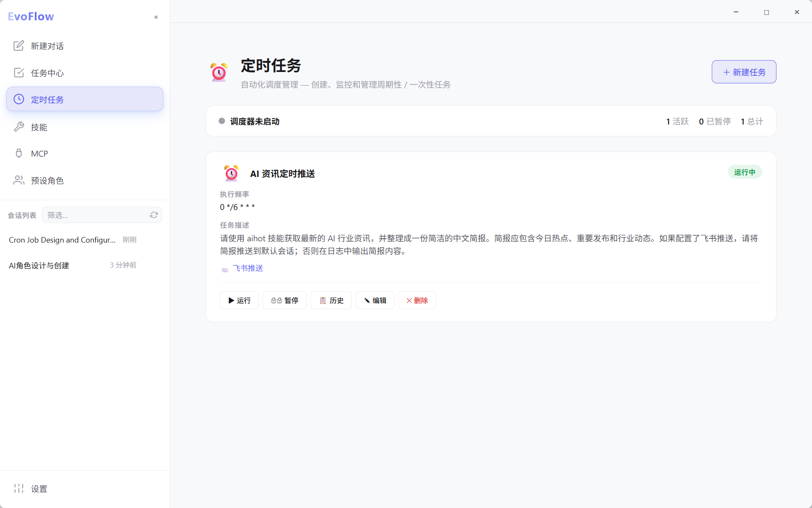Open the 新建对话 menu item
812x508 pixels.
click(x=85, y=46)
